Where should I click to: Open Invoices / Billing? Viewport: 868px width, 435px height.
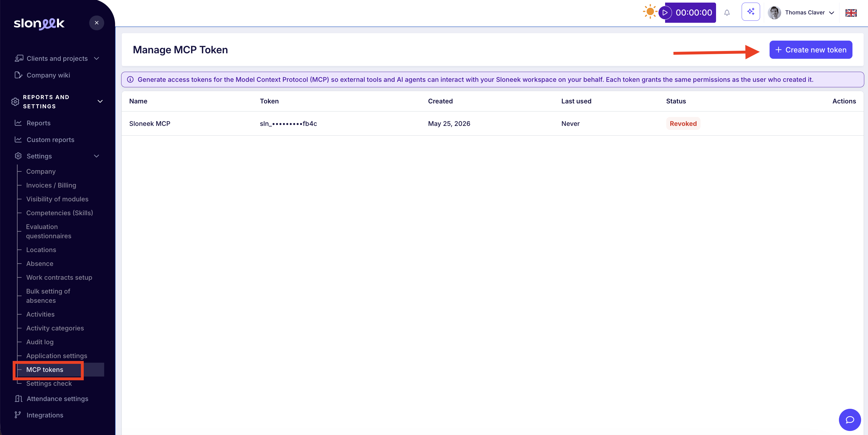click(x=51, y=185)
